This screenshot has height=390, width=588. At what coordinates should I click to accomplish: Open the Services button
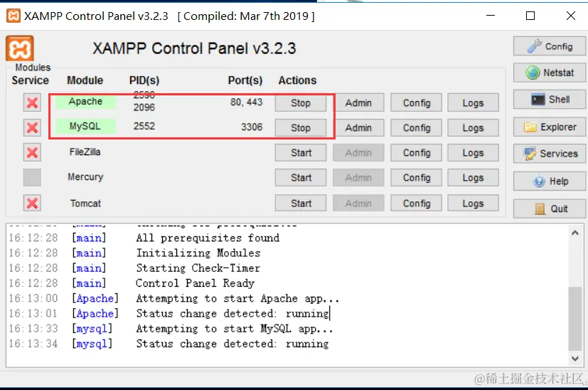coord(550,154)
